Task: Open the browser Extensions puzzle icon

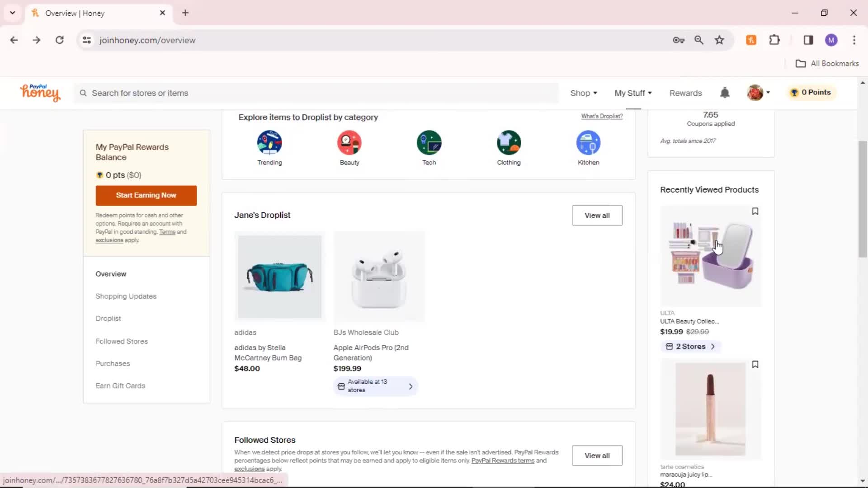Action: (774, 40)
